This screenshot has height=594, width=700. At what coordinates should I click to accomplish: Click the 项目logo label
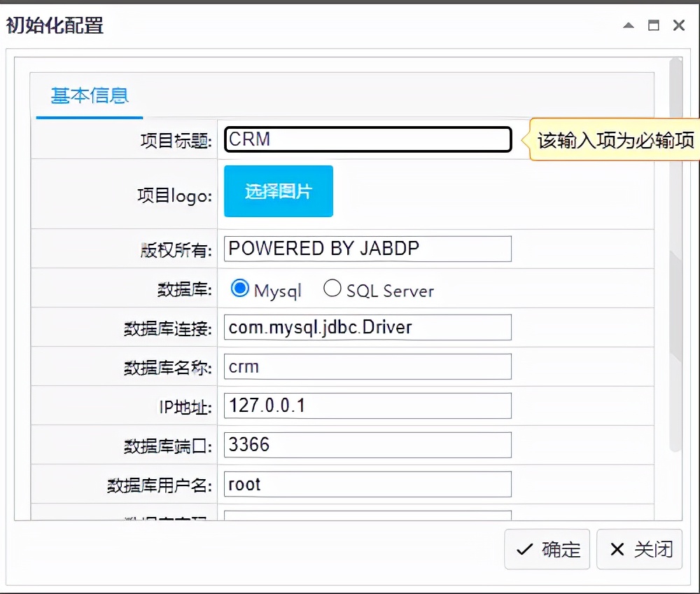(x=174, y=195)
